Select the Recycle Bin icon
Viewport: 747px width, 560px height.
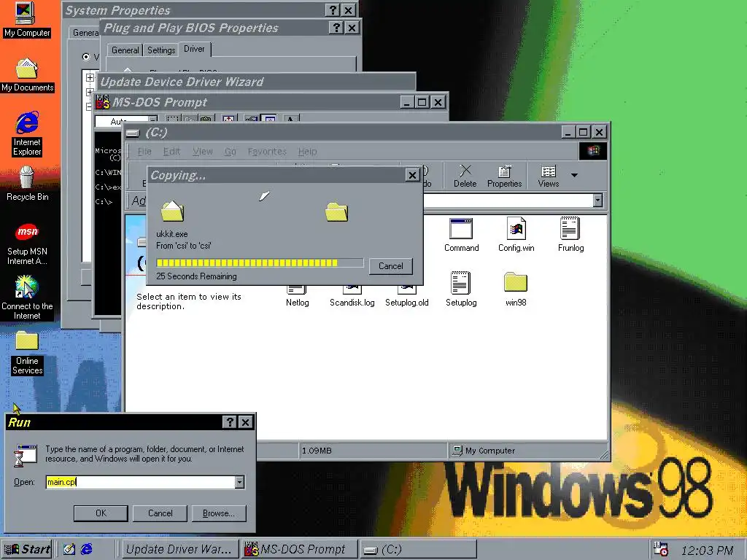coord(27,183)
